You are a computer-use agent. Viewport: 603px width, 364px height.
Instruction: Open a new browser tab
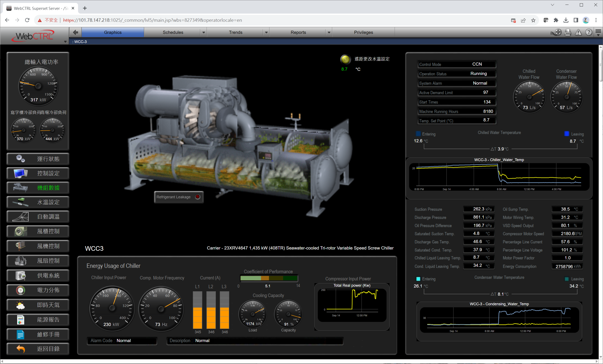click(x=85, y=8)
